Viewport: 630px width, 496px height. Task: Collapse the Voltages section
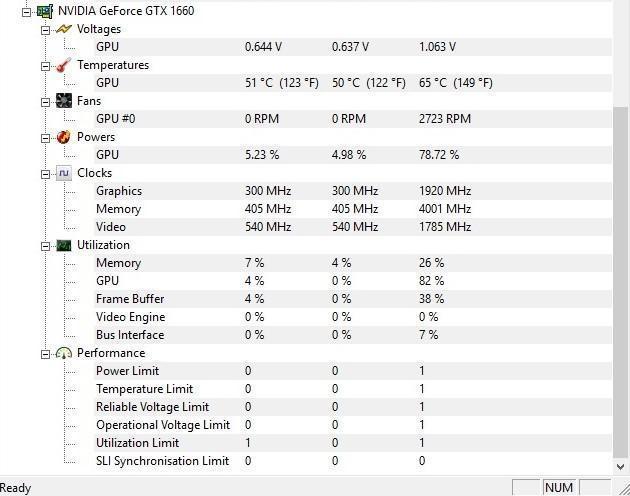pyautogui.click(x=45, y=30)
